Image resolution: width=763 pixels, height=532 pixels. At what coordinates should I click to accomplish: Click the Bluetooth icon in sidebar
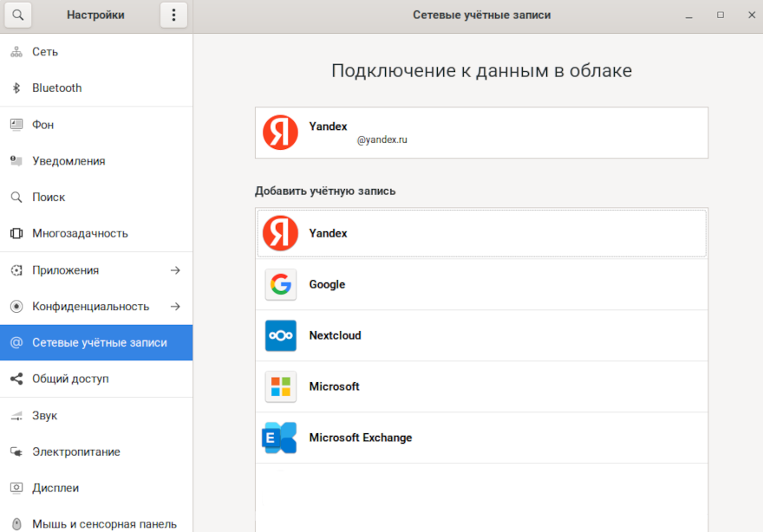coord(16,88)
